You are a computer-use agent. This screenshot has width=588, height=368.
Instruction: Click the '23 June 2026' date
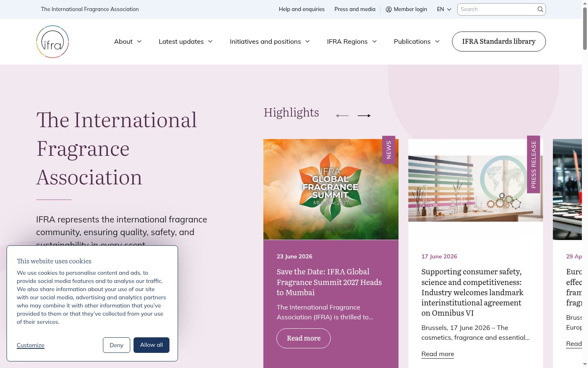[294, 257]
